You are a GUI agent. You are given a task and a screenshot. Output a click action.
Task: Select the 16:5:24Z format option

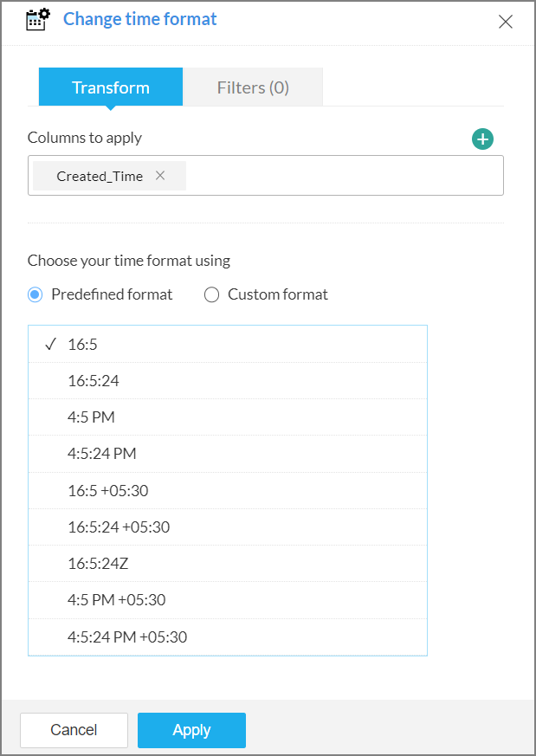click(98, 564)
